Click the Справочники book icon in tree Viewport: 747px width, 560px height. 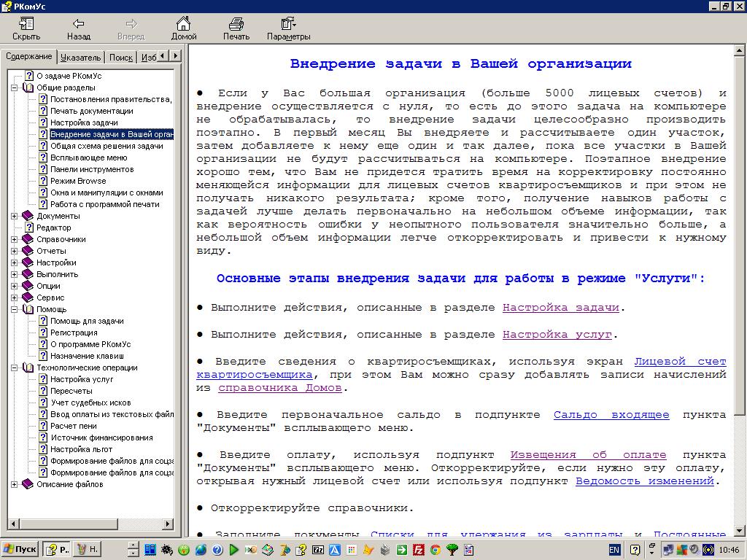pos(28,239)
